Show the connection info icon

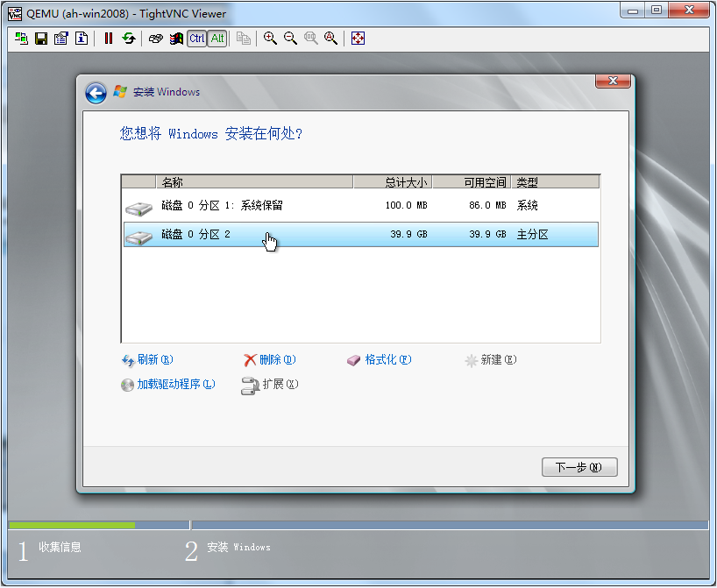click(81, 39)
